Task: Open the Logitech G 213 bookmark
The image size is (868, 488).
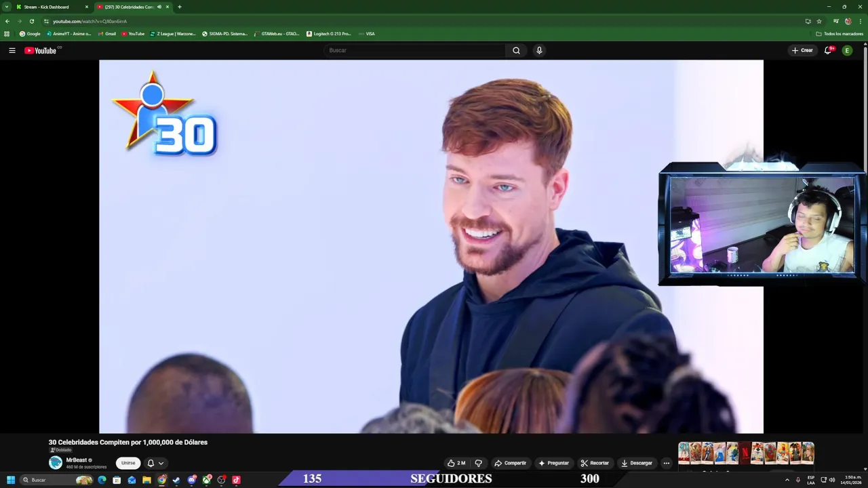Action: pyautogui.click(x=329, y=33)
